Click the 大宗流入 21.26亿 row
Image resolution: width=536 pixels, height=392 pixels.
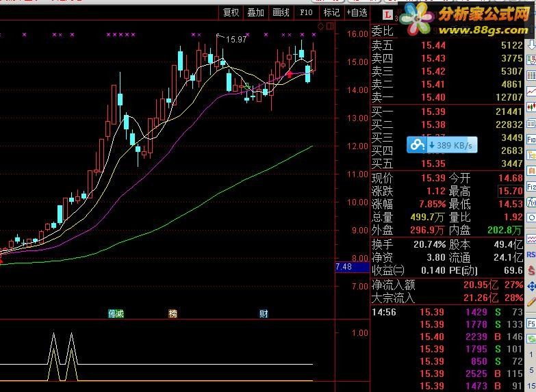448,298
